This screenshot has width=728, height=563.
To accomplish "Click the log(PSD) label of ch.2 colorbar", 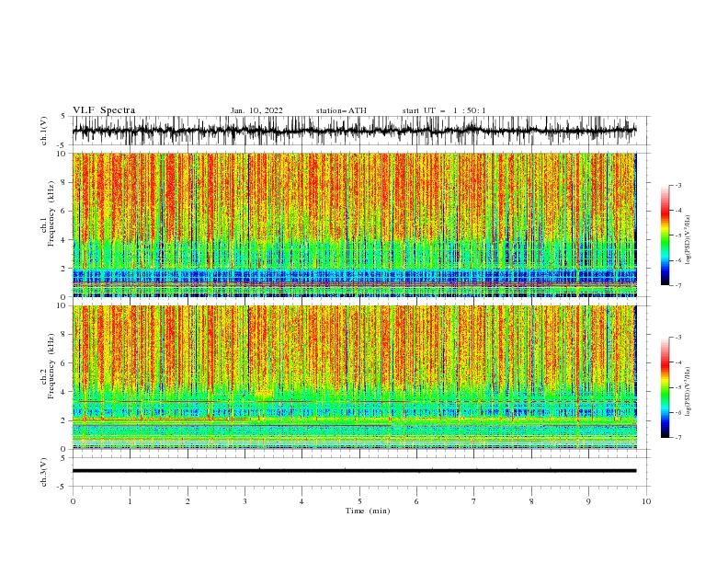I will tap(688, 391).
